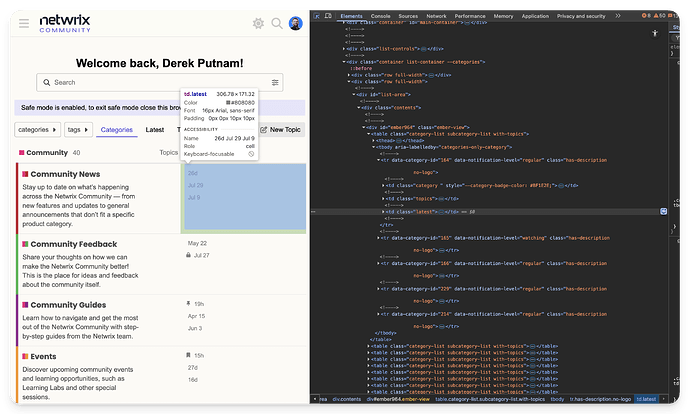Collapse the div container list-container node

point(344,62)
